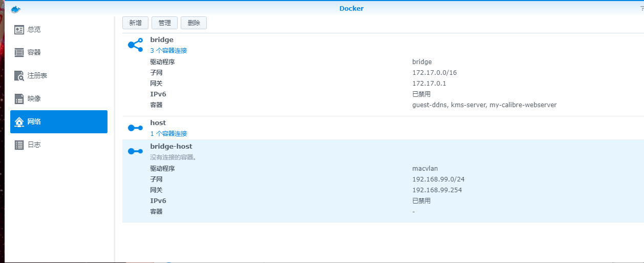Click bridge gateway value 172.17.0.1
The width and height of the screenshot is (644, 263).
(x=429, y=84)
